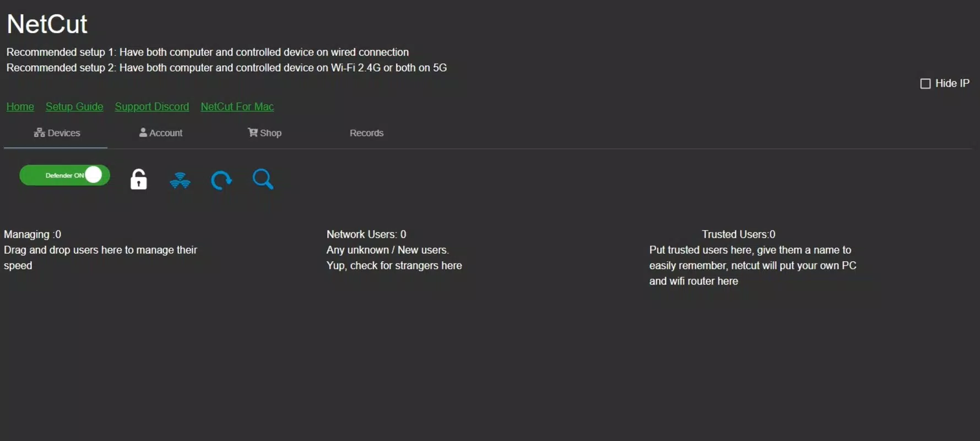Screen dimensions: 980x441
Task: Select the Devices tab
Action: click(x=57, y=133)
